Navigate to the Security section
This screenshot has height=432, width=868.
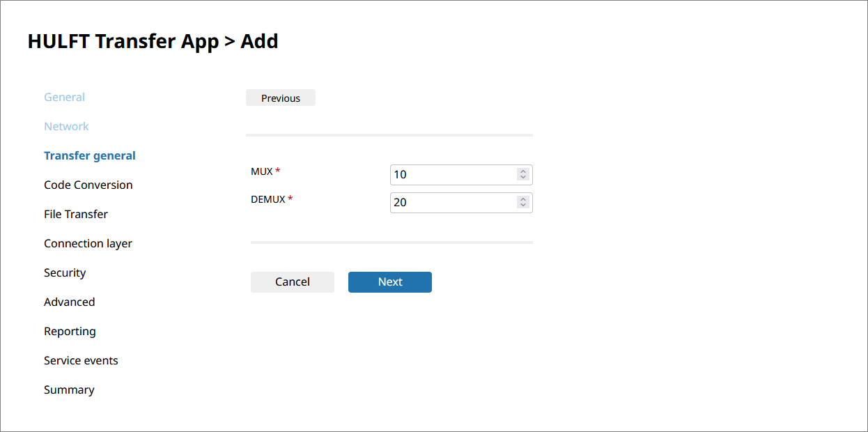[x=65, y=273]
